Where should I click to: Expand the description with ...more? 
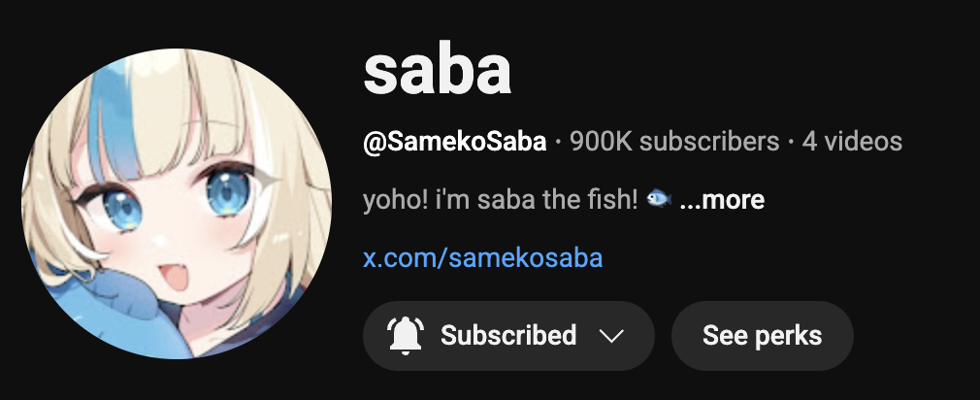(x=722, y=200)
